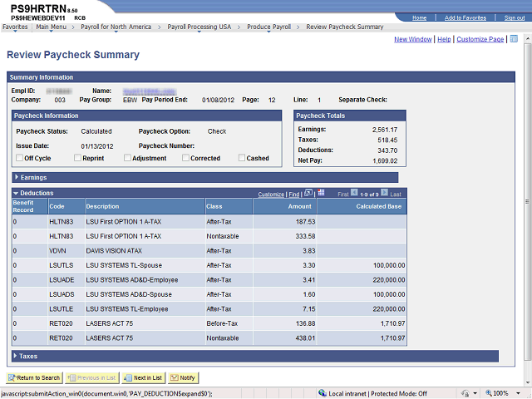Select the amount 438.01
The height and width of the screenshot is (399, 532).
point(305,338)
